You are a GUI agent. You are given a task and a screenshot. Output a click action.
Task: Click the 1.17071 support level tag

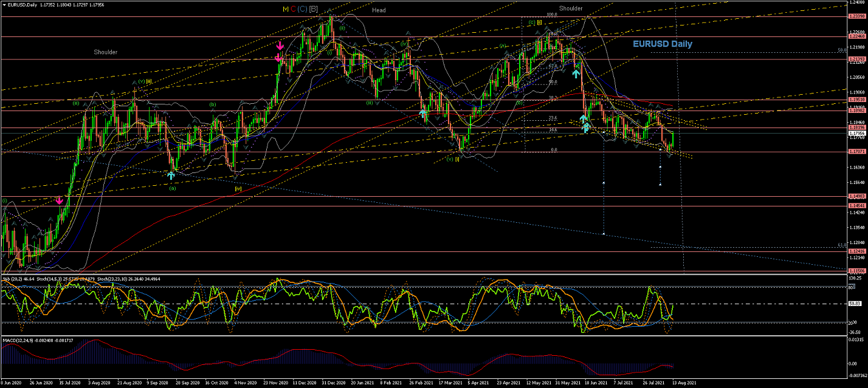click(x=856, y=152)
